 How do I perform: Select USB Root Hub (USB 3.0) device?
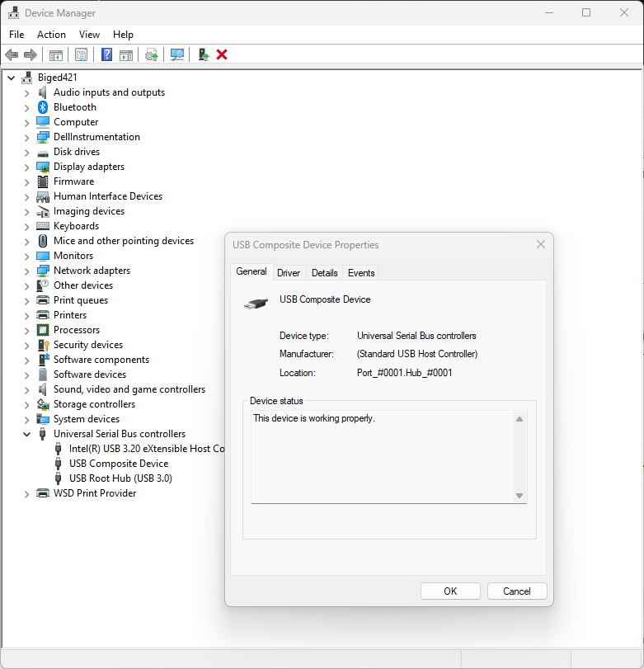point(120,478)
